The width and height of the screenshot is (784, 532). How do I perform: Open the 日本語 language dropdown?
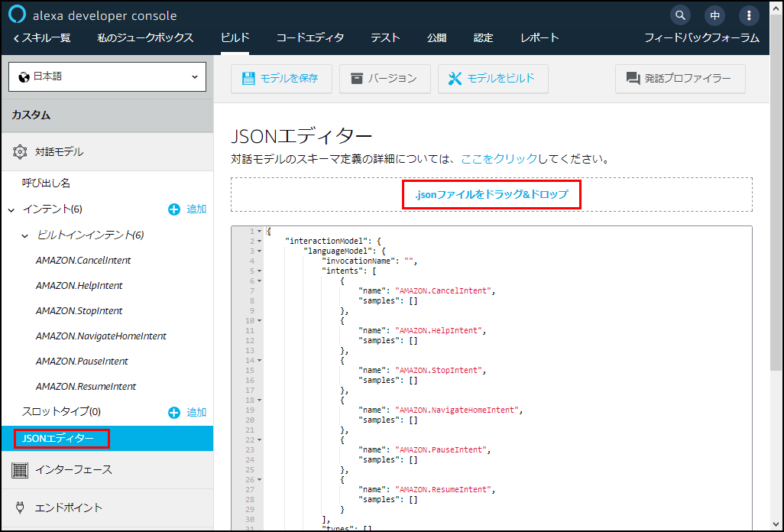107,77
